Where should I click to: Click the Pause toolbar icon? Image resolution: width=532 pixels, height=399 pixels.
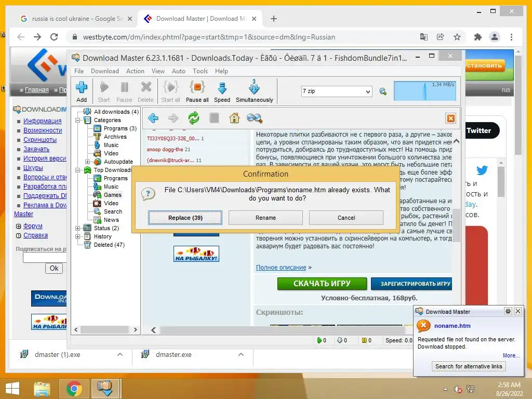pos(124,91)
